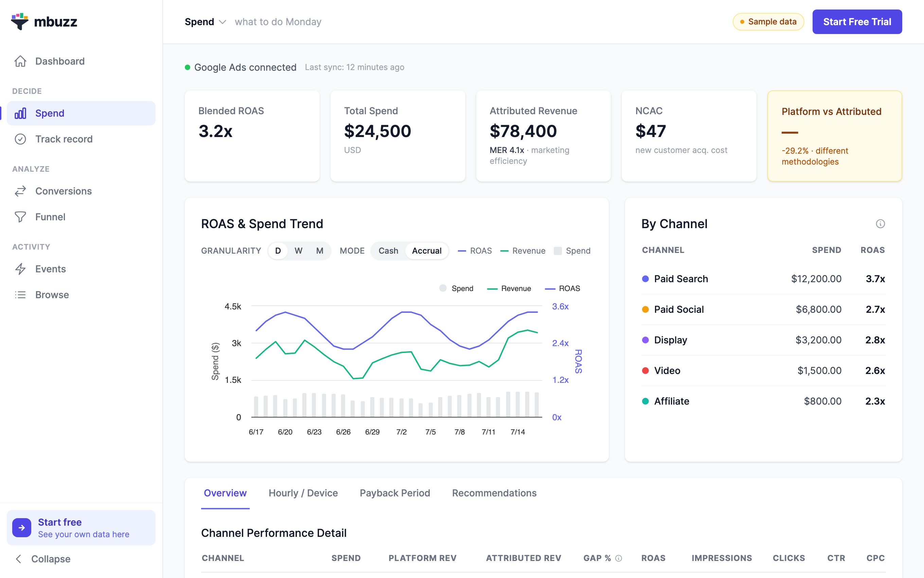Image resolution: width=924 pixels, height=578 pixels.
Task: Click the Display purple channel dot
Action: pyautogui.click(x=645, y=340)
